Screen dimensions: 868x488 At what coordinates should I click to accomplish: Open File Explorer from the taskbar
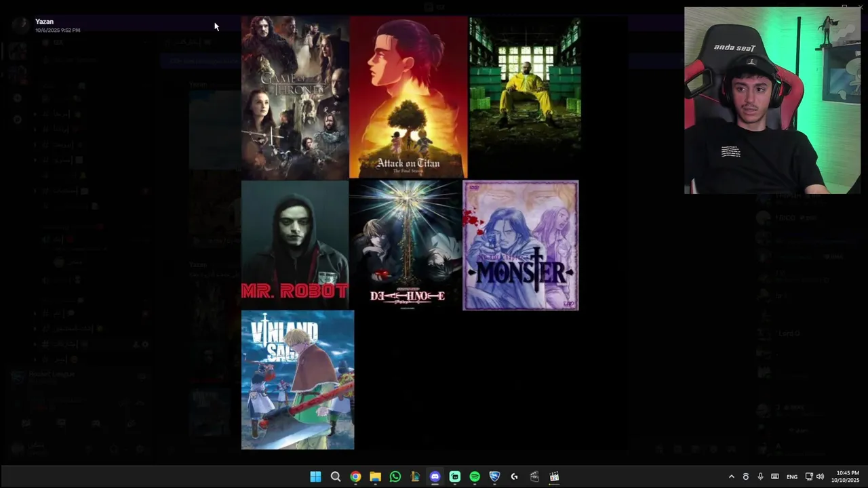[375, 476]
